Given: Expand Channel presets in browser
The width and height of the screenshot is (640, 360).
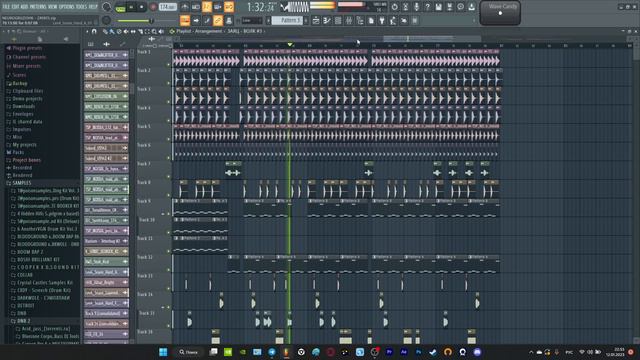Looking at the screenshot, I should click(x=29, y=57).
